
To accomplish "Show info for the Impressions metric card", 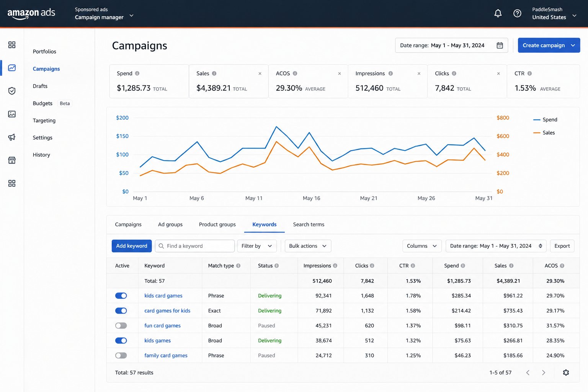I will point(390,73).
